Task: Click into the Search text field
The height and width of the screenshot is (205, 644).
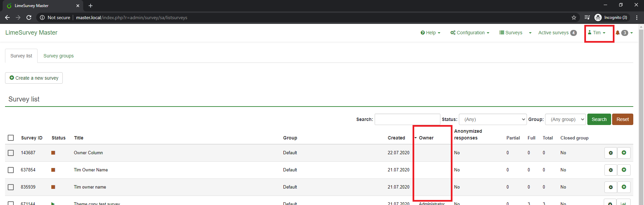Action: tap(407, 119)
